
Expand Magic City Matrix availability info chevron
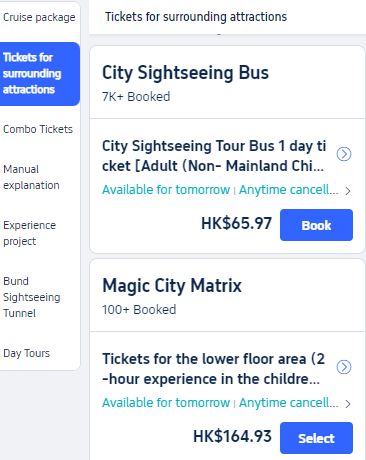click(348, 404)
